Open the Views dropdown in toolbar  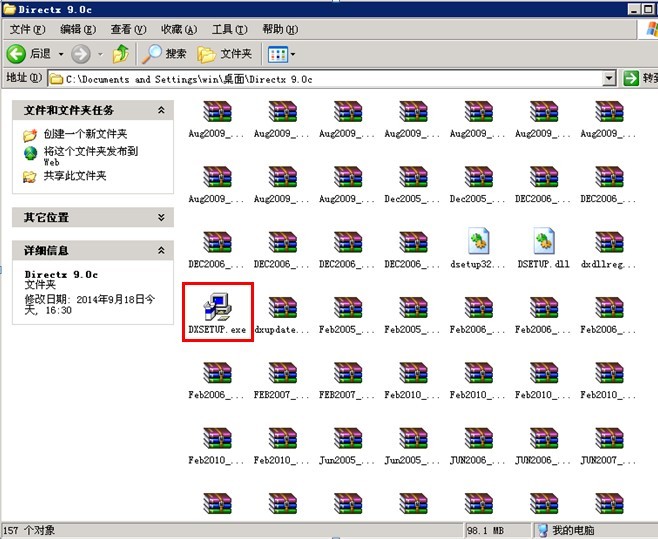pyautogui.click(x=282, y=53)
